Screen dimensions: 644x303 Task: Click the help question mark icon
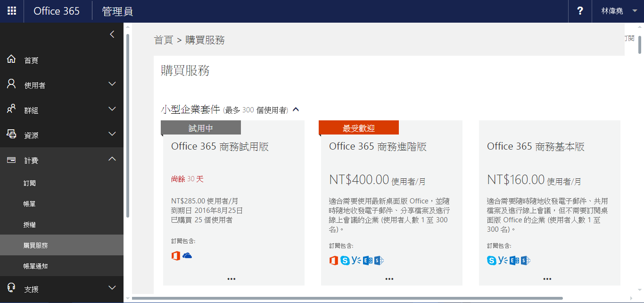tap(580, 11)
